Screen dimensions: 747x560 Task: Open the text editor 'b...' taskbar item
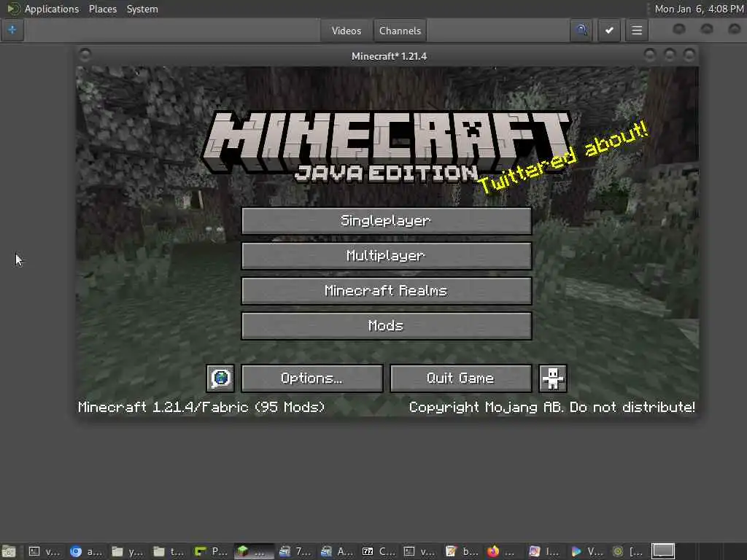pos(461,551)
